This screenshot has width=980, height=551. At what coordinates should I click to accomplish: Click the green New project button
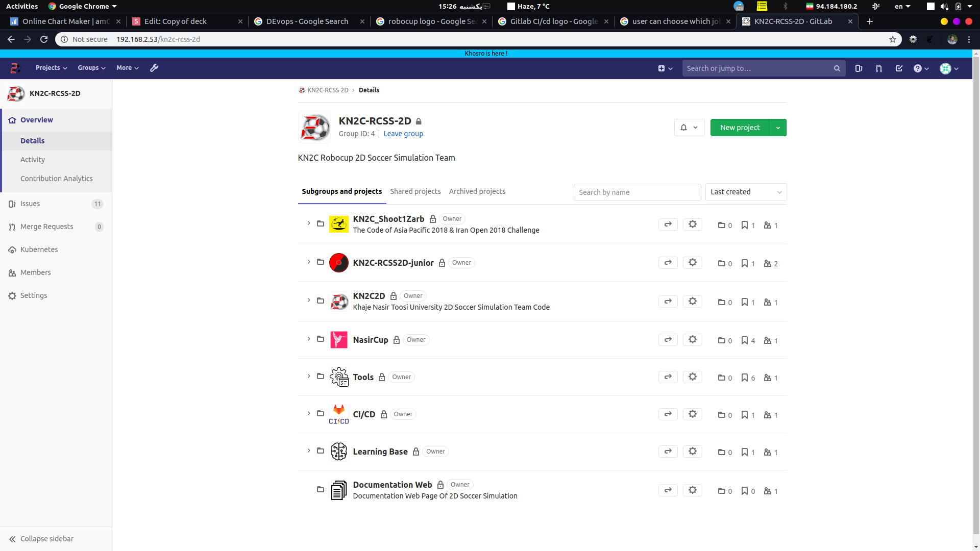[x=740, y=128]
